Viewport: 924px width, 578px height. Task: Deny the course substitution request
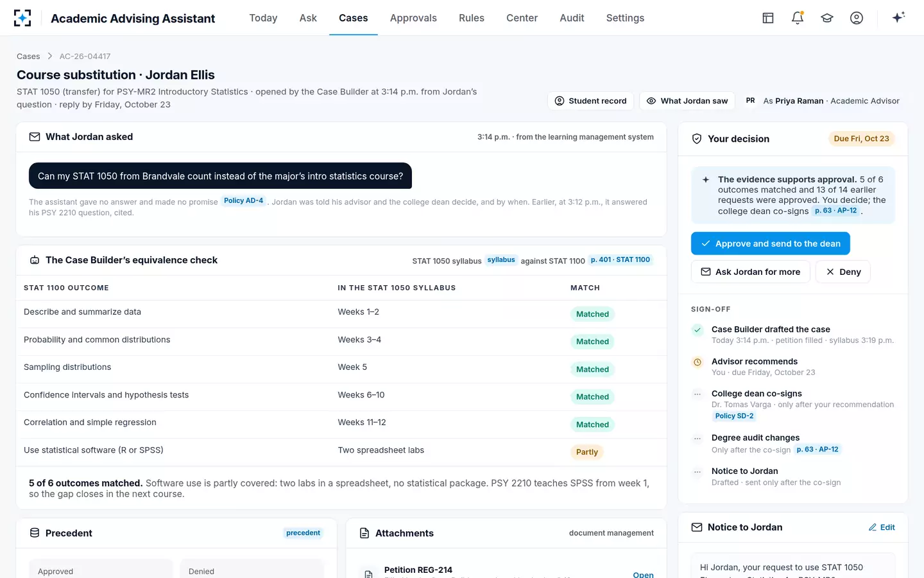pos(843,272)
